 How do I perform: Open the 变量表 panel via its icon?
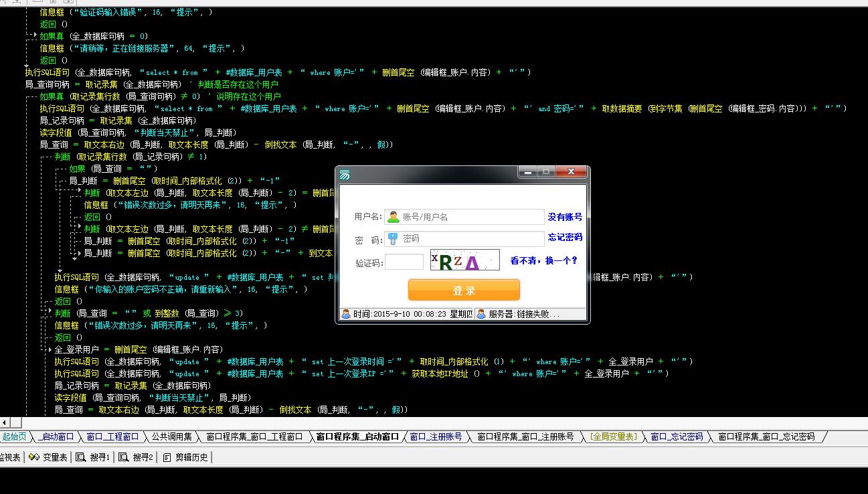[x=34, y=457]
